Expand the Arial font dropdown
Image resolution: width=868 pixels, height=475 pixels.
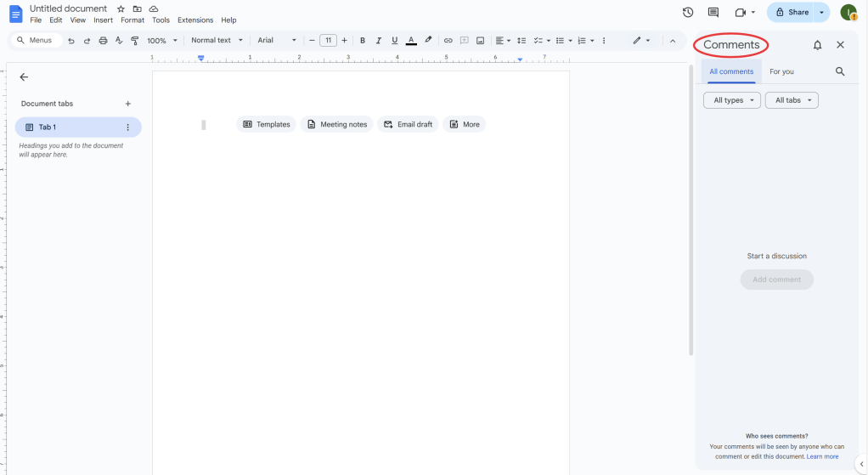[x=277, y=41]
